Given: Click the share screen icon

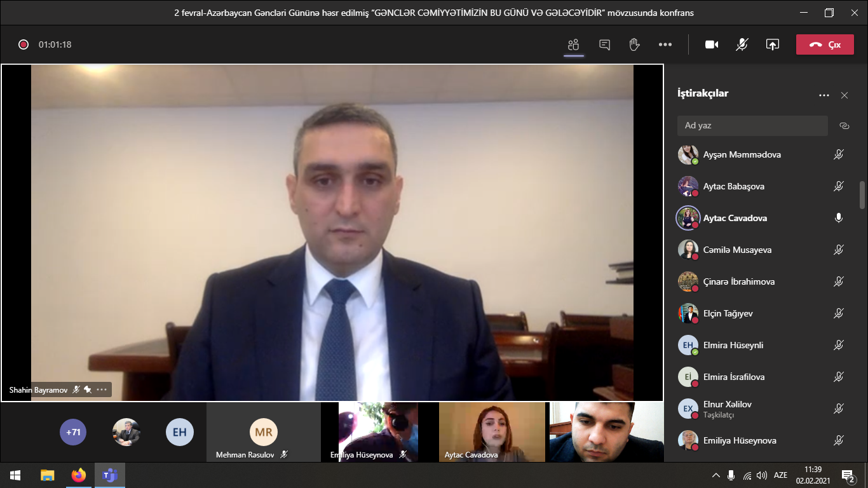Looking at the screenshot, I should click(772, 44).
